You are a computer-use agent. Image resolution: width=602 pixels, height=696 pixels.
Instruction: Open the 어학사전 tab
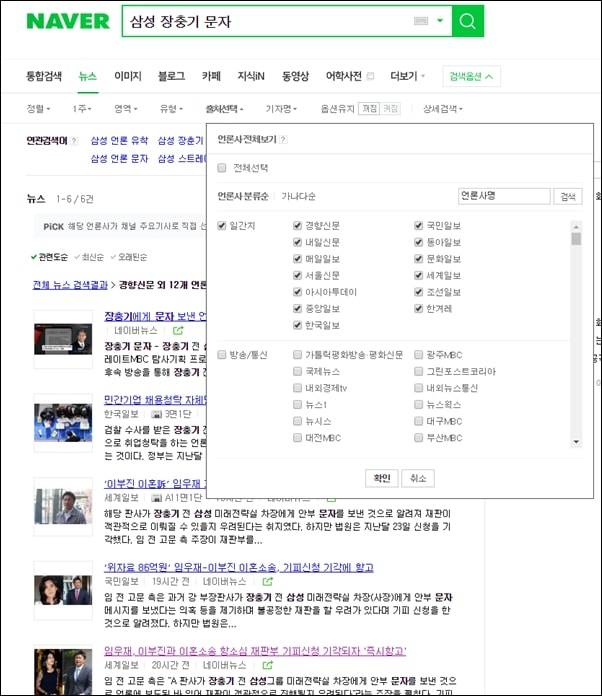(344, 76)
